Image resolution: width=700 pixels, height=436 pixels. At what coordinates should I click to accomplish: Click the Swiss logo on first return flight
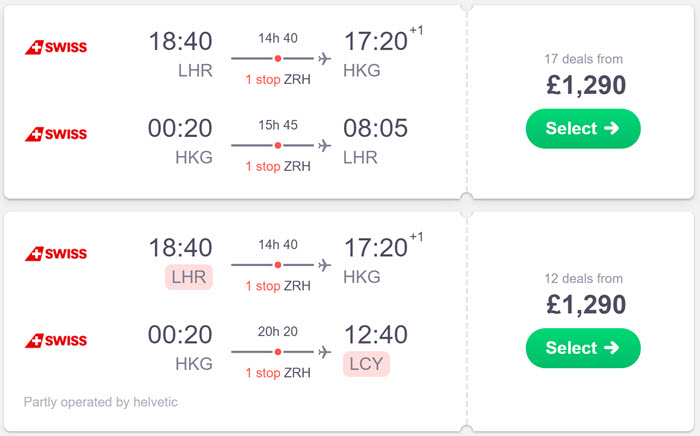point(56,134)
